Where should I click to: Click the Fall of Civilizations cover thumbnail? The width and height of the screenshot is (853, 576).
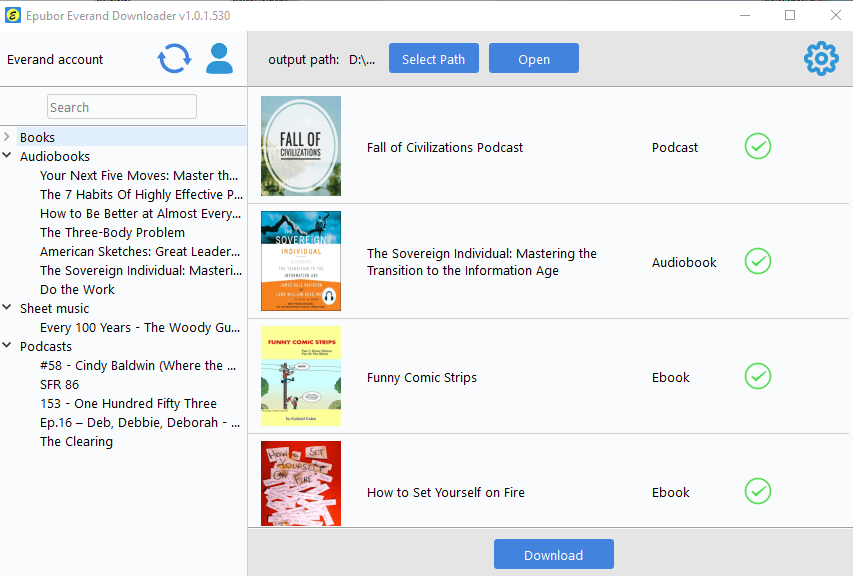click(x=301, y=146)
